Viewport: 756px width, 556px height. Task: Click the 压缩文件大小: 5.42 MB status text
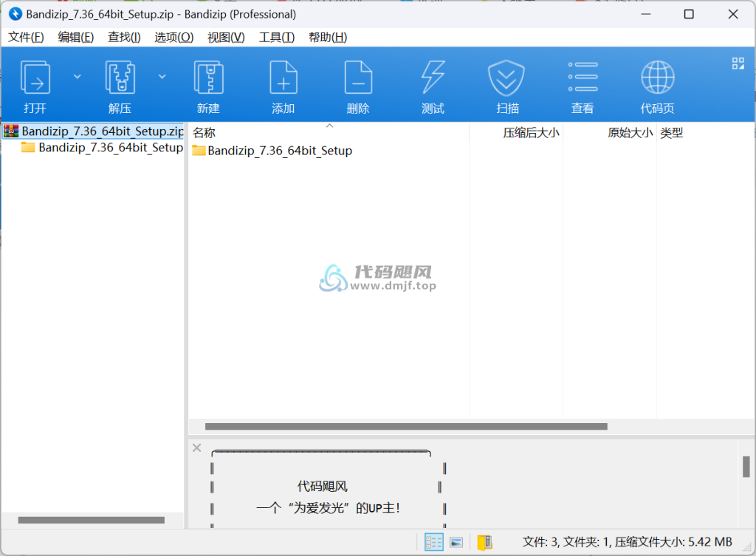click(x=673, y=542)
